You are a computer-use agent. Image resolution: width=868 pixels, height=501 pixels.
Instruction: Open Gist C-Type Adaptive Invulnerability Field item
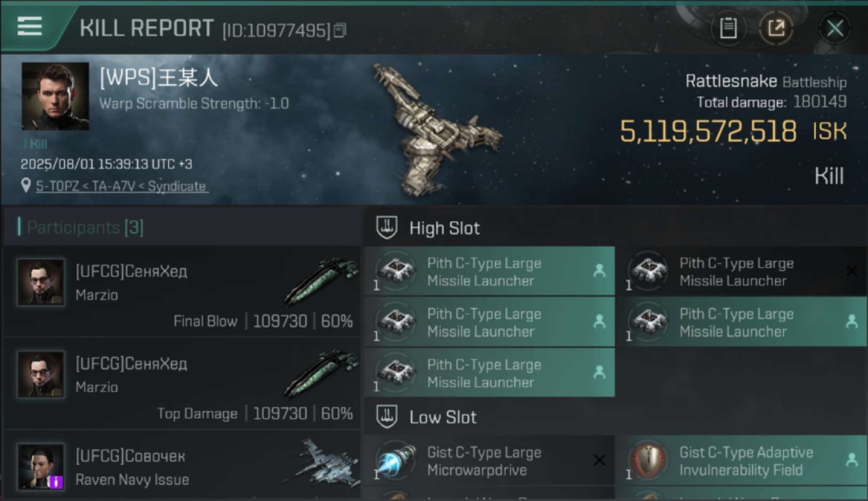(741, 460)
